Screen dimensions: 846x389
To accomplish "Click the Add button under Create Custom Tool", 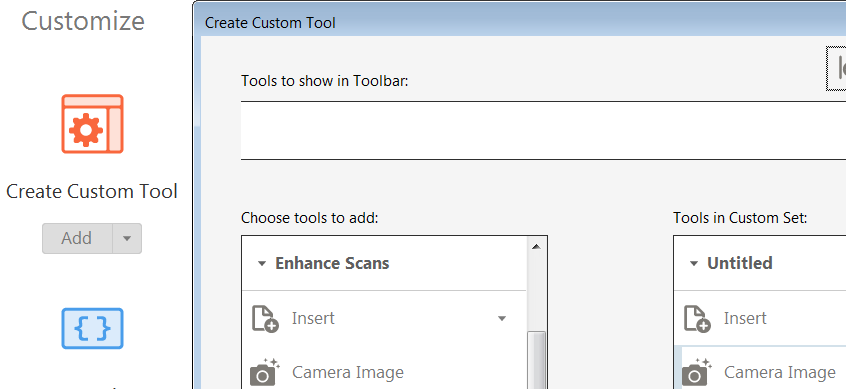I will coord(77,238).
